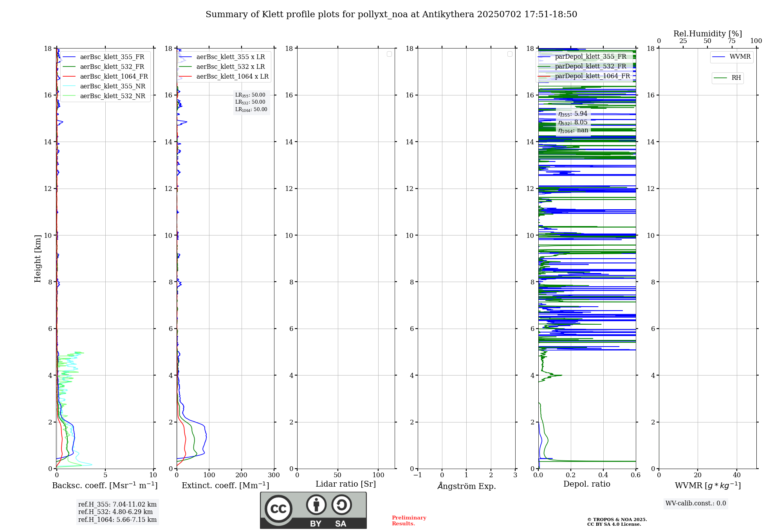Image resolution: width=783 pixels, height=532 pixels.
Task: Click the Extinct. coeff. axis label
Action: [x=226, y=485]
